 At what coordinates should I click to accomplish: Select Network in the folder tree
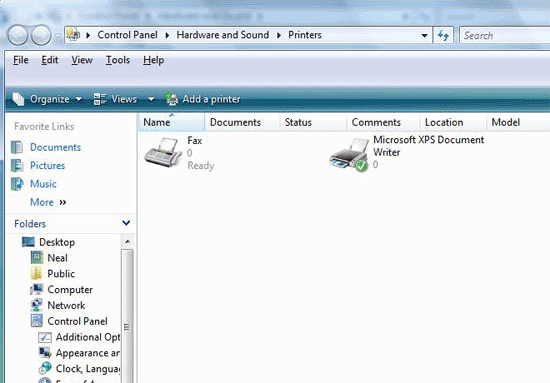(66, 305)
